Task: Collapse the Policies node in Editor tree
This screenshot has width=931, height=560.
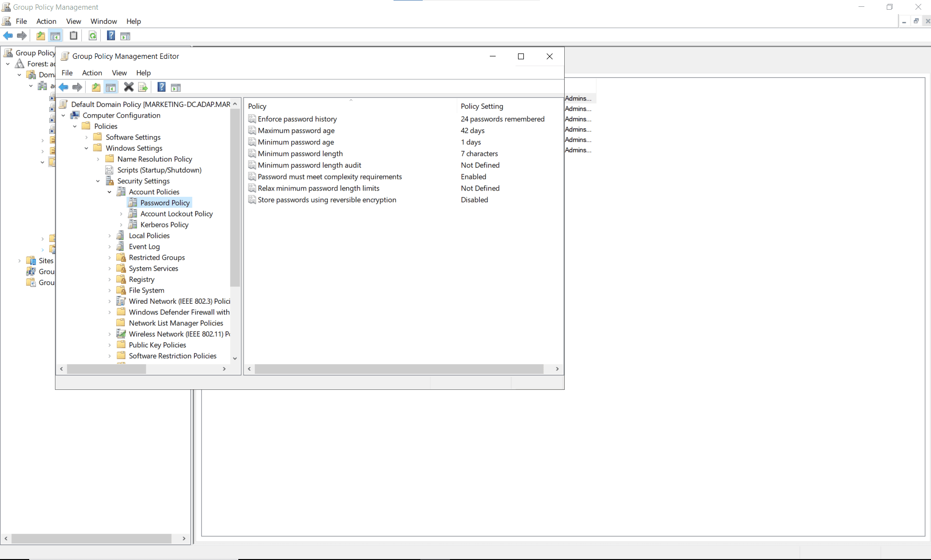Action: pos(75,126)
